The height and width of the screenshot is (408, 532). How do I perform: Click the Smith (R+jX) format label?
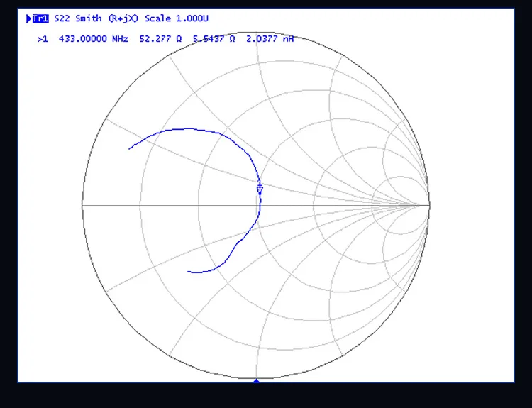[x=107, y=18]
